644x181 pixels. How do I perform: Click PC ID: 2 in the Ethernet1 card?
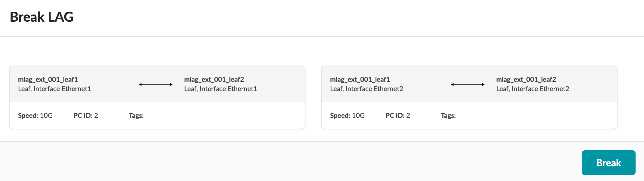(86, 115)
